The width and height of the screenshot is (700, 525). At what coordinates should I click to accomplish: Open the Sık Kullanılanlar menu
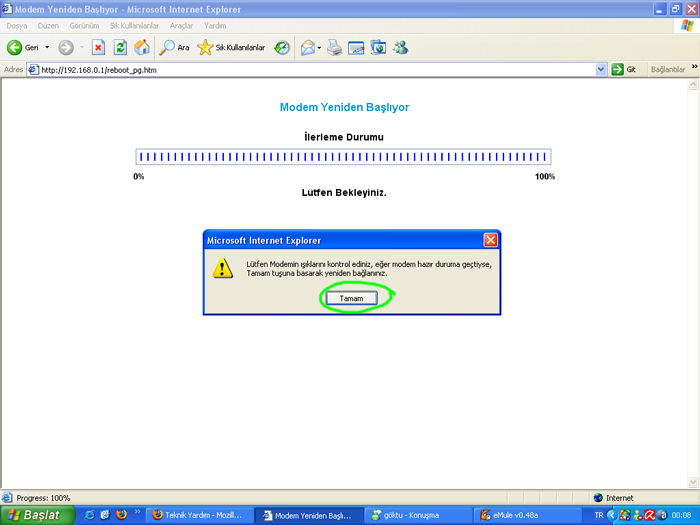coord(134,26)
